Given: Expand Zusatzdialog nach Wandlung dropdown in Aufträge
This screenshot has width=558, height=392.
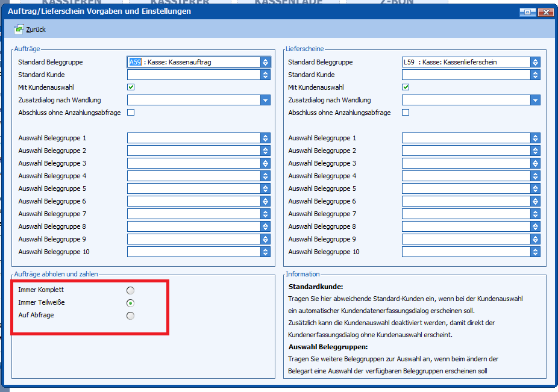Looking at the screenshot, I should [x=265, y=100].
